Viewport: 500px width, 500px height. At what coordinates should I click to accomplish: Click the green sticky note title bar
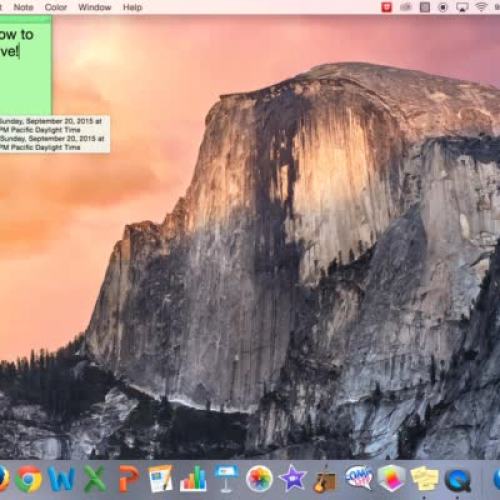tap(25, 19)
